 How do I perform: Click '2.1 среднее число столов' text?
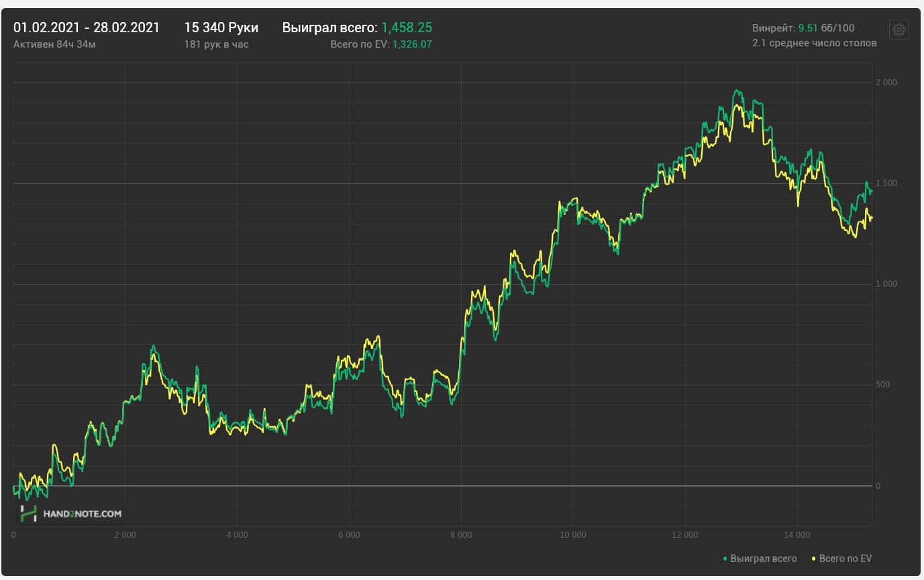click(815, 43)
